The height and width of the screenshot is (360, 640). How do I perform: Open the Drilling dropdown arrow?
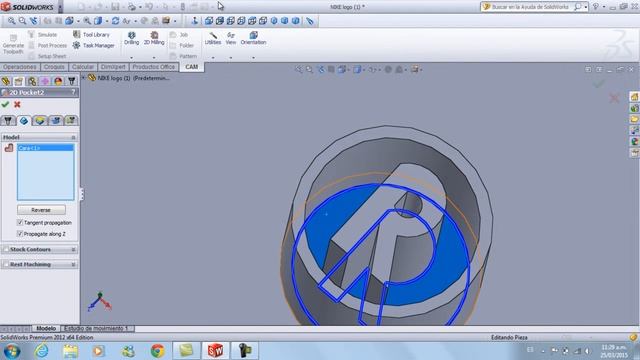tap(131, 58)
